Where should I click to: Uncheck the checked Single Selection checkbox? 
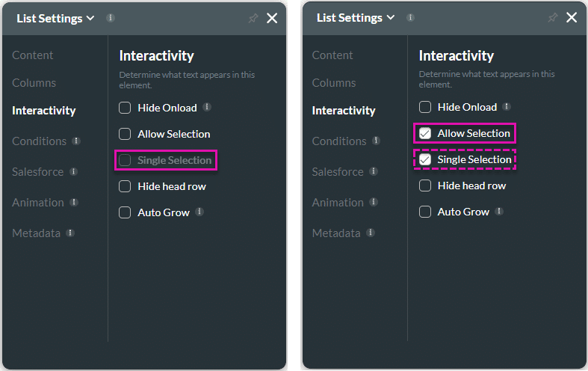[x=425, y=159]
